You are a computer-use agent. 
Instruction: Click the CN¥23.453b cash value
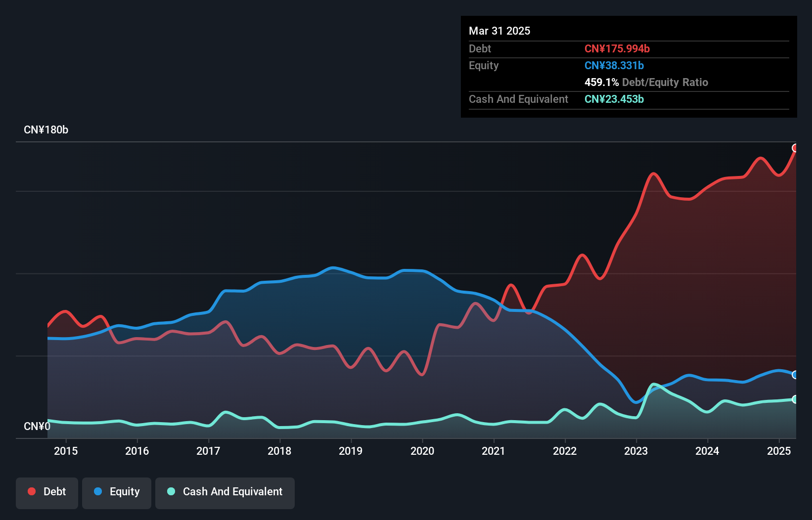pyautogui.click(x=614, y=99)
